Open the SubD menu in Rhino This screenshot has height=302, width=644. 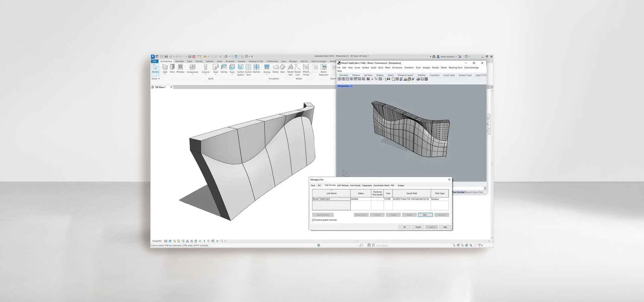coord(373,67)
